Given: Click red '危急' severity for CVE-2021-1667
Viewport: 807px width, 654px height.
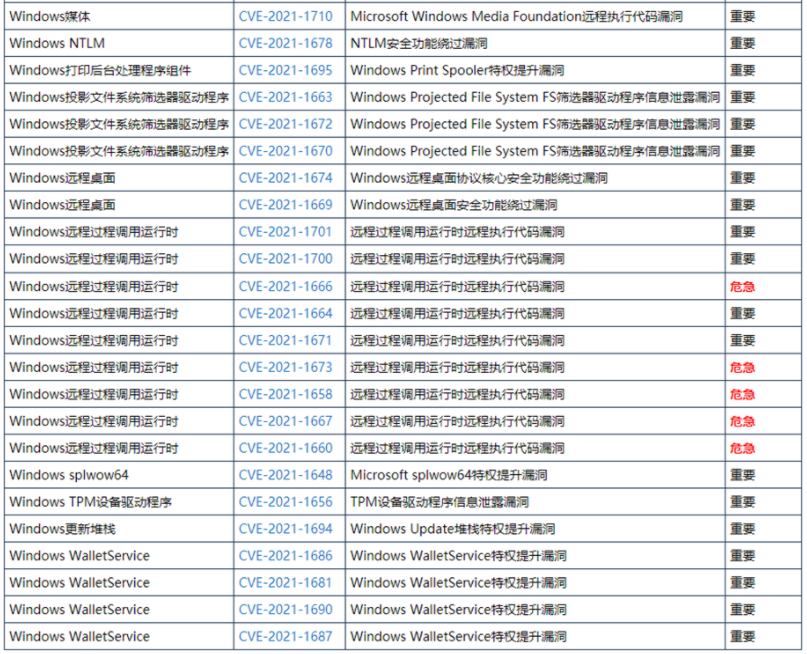Looking at the screenshot, I should click(742, 421).
